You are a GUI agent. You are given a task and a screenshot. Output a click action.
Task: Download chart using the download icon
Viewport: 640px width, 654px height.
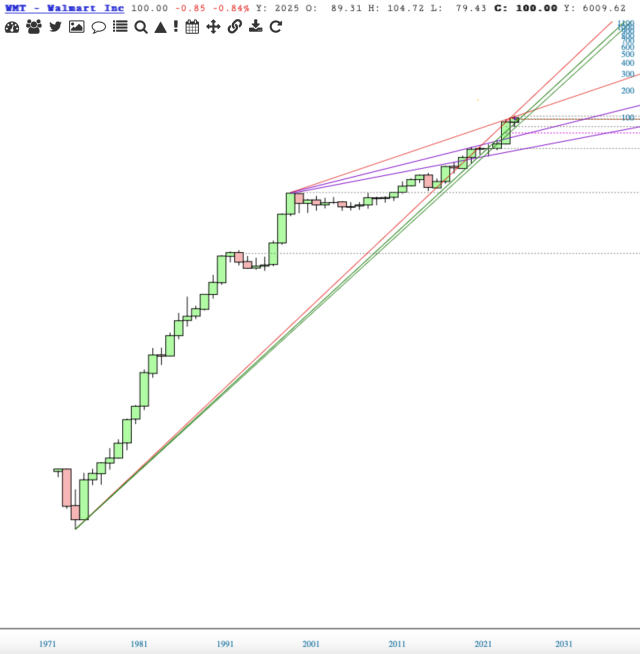pyautogui.click(x=255, y=27)
